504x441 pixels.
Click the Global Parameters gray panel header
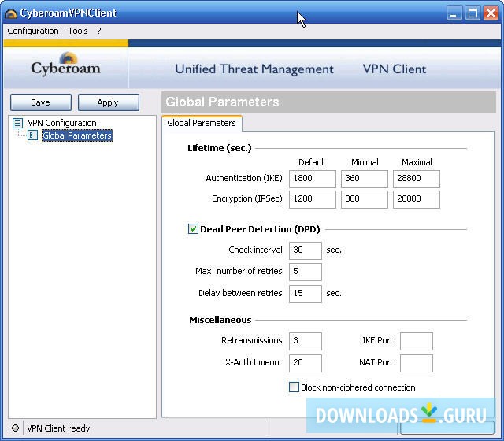click(328, 102)
